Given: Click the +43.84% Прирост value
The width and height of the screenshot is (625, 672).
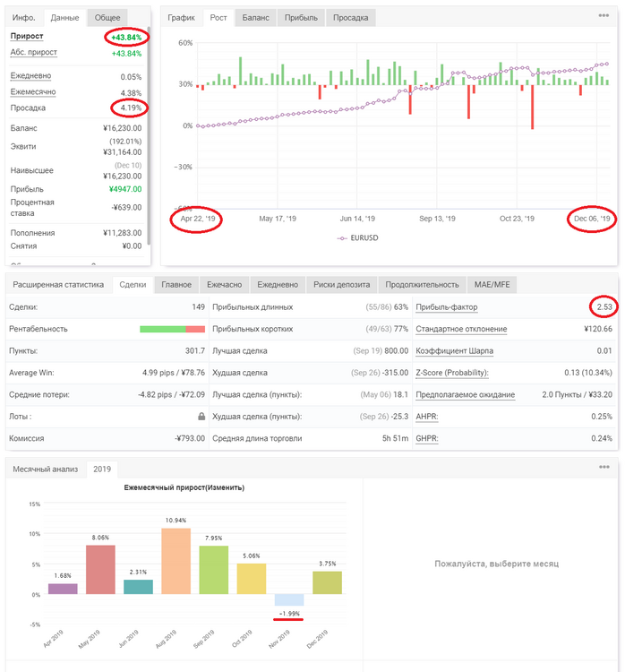Looking at the screenshot, I should coord(126,38).
